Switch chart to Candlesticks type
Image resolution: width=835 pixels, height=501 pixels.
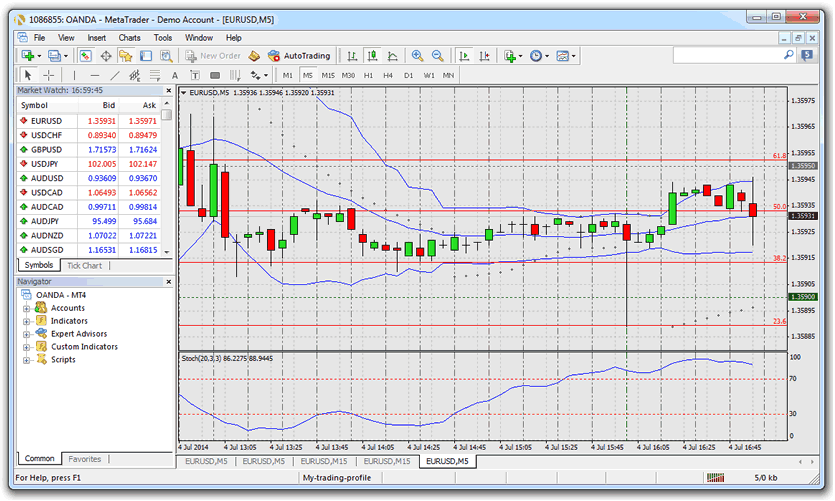(372, 56)
